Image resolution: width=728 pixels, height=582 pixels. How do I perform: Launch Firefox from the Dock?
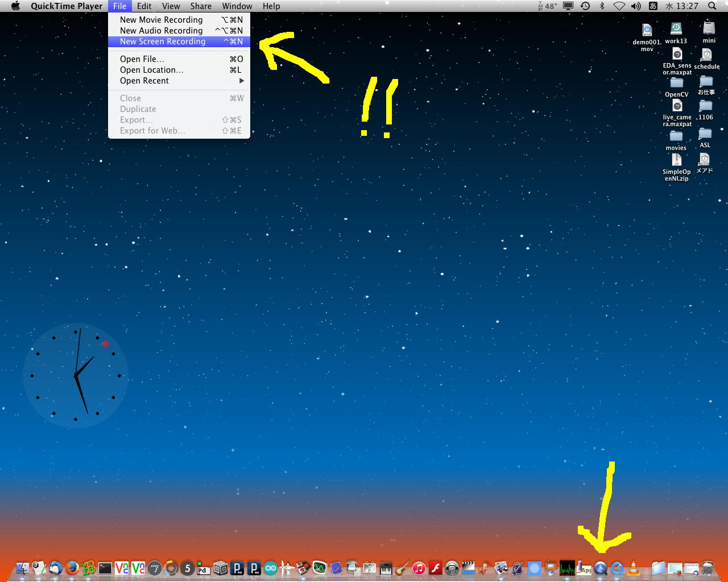click(x=72, y=568)
